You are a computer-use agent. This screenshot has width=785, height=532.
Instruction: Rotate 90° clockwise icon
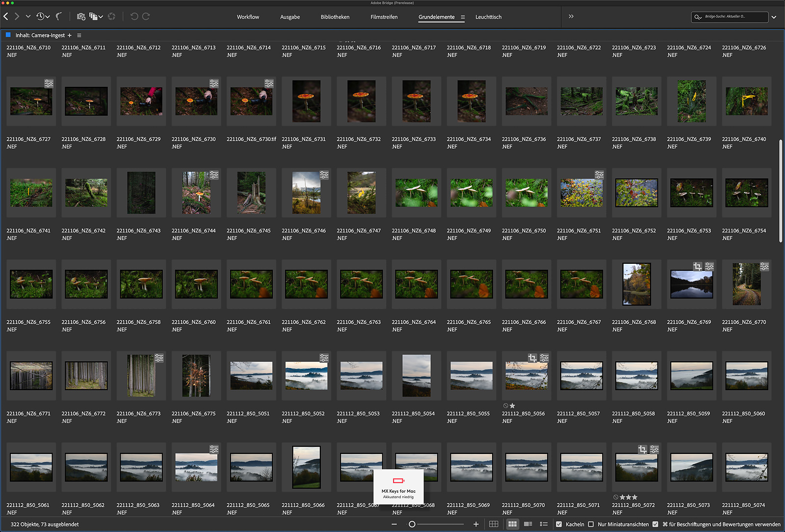coord(146,17)
